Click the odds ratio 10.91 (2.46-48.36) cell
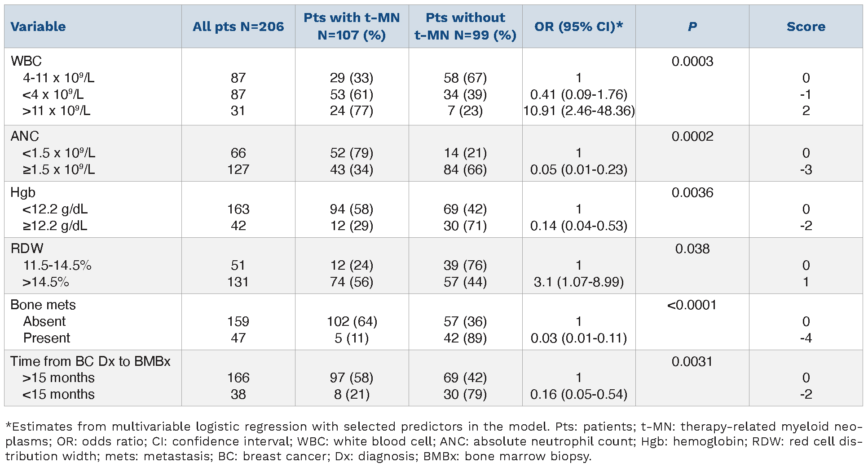The height and width of the screenshot is (467, 868). click(x=578, y=111)
